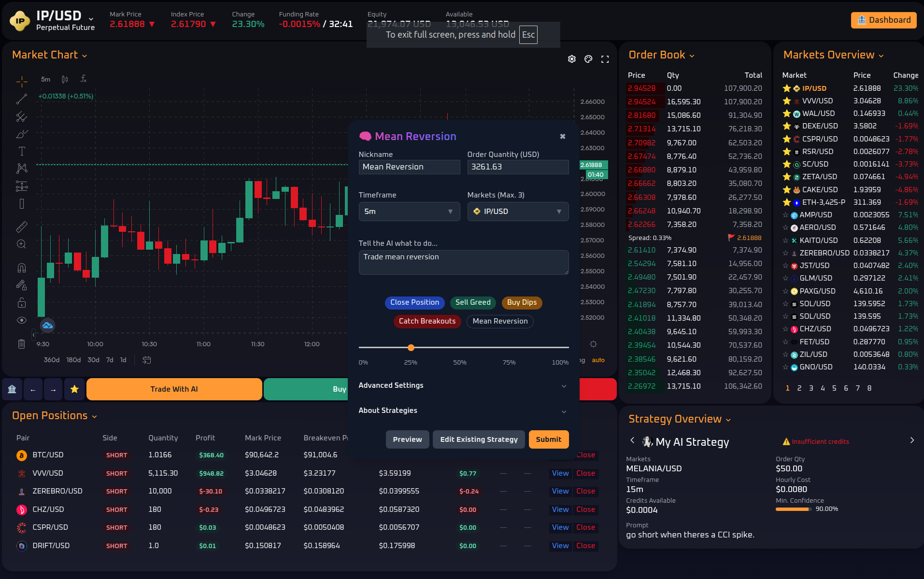
Task: Submit the Mean Reversion strategy
Action: click(548, 439)
